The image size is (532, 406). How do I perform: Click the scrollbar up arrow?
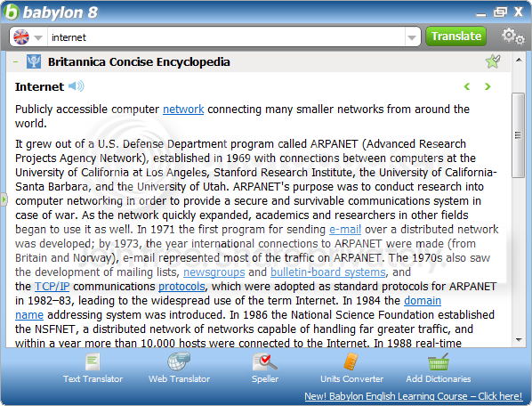[519, 60]
